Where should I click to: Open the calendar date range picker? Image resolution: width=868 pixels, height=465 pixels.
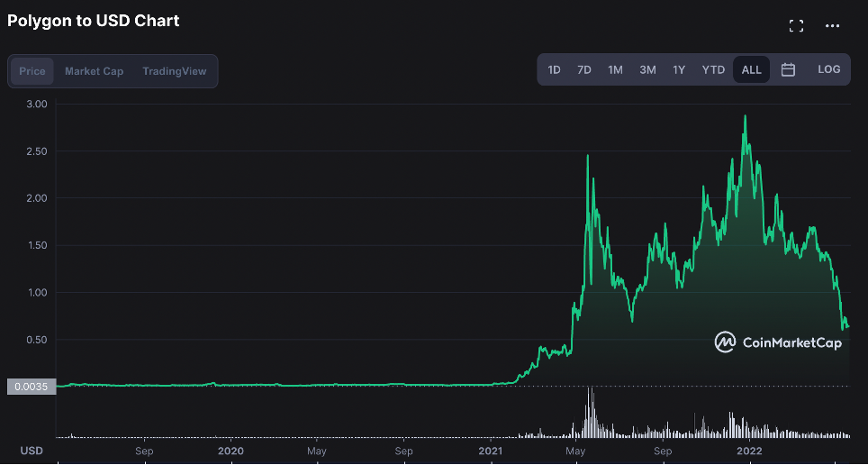(788, 69)
